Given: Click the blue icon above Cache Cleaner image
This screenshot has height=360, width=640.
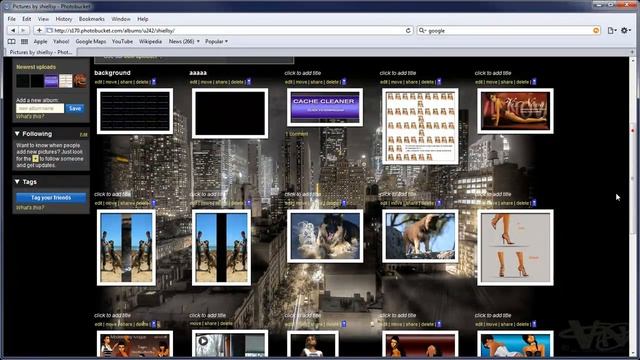Looking at the screenshot, I should pyautogui.click(x=344, y=82).
